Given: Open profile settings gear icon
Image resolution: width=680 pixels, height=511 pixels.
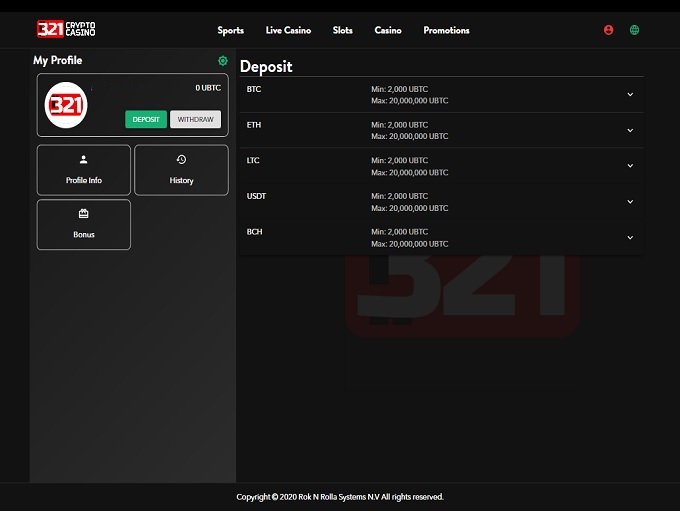Looking at the screenshot, I should click(x=223, y=61).
